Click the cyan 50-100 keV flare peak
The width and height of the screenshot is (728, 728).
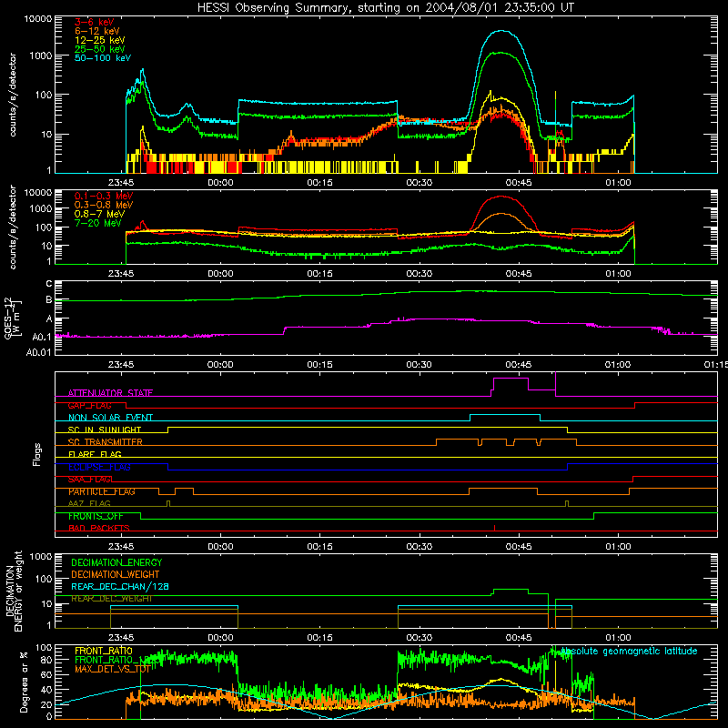click(x=501, y=31)
